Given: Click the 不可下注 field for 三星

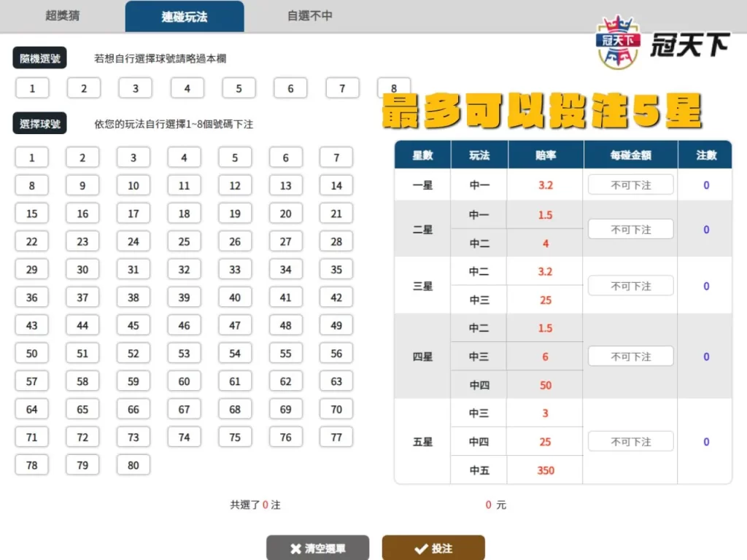Looking at the screenshot, I should [x=630, y=285].
